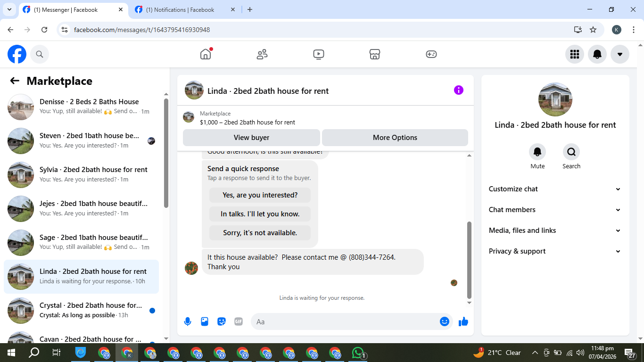Reload the page in Chrome
Viewport: 644px width, 362px height.
[x=44, y=30]
